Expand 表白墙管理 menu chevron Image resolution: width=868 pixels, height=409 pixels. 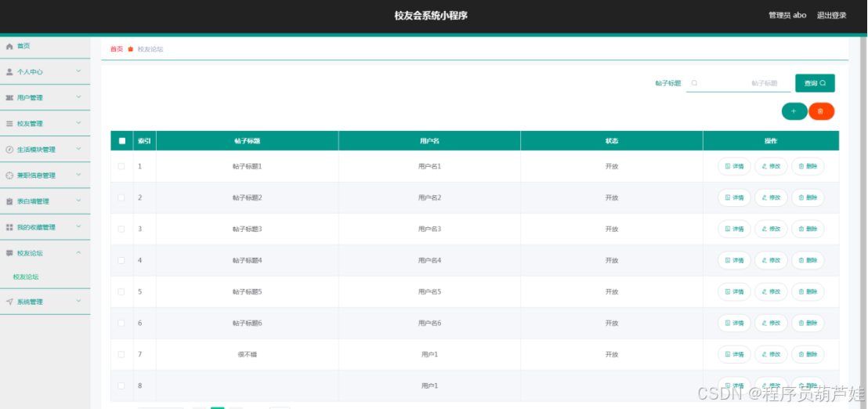tap(78, 201)
